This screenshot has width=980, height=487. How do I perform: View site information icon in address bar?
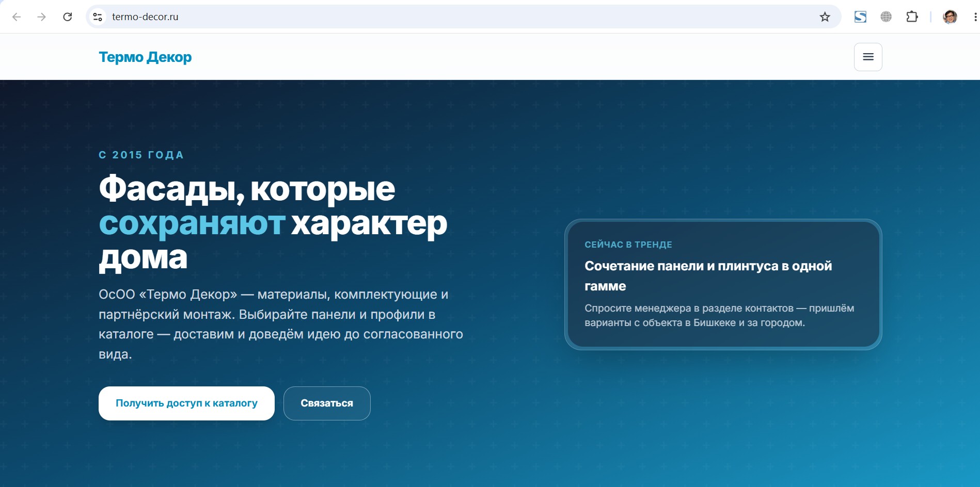pos(98,17)
